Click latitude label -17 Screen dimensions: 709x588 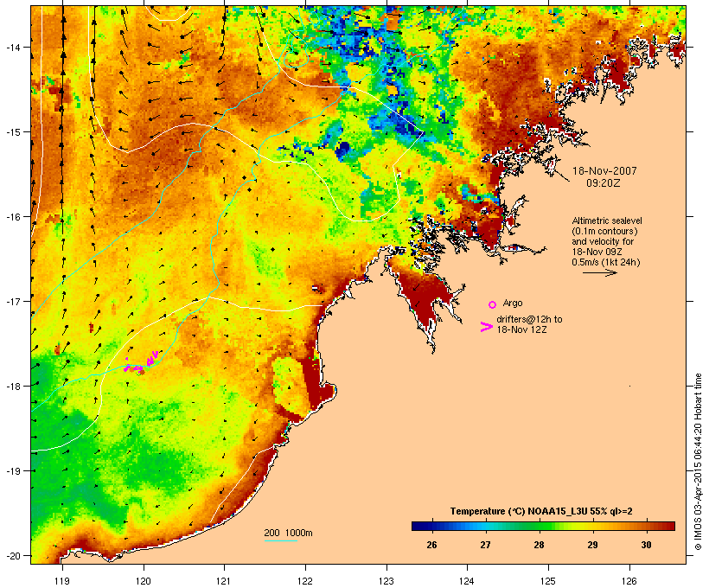[x=12, y=301]
